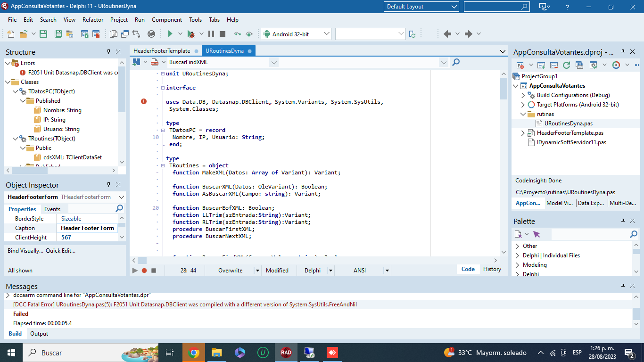Click the Palette selection arrow tool icon
The image size is (644, 362).
537,234
